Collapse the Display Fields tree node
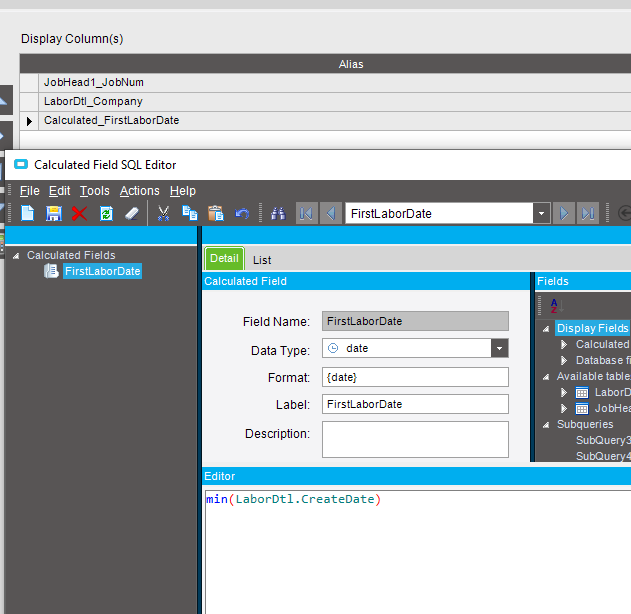The height and width of the screenshot is (614, 631). [546, 329]
